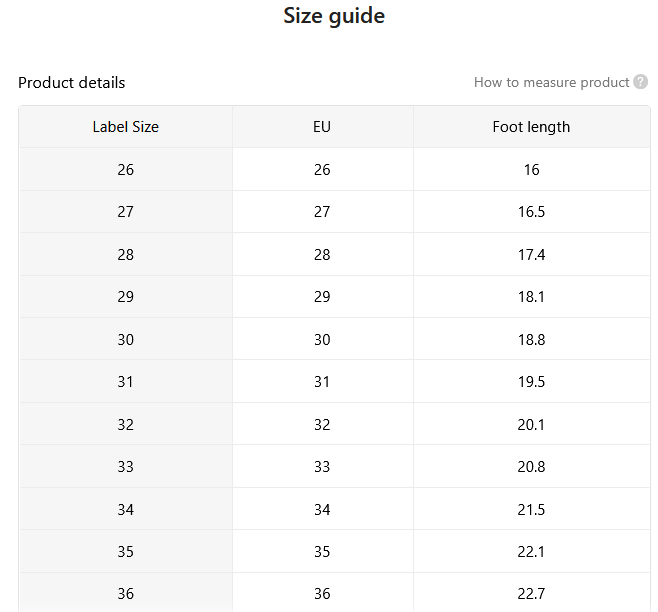This screenshot has width=658, height=612.
Task: Open the How to measure product link
Action: click(551, 82)
